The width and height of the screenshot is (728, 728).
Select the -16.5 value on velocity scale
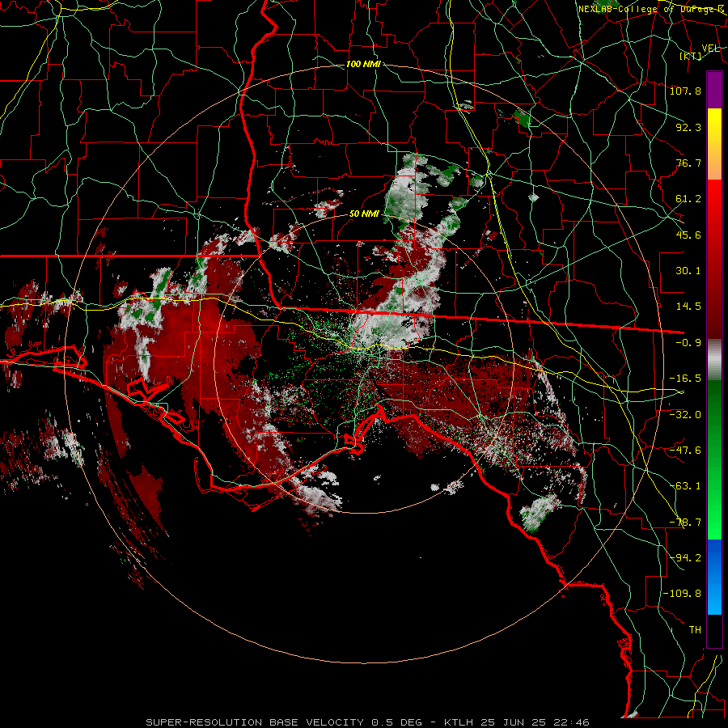pos(685,379)
